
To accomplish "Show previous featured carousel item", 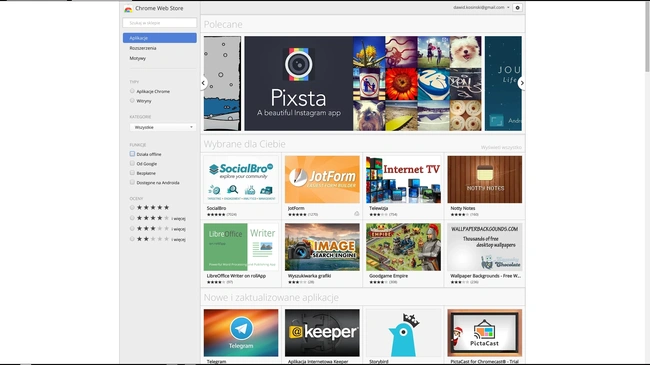I will (x=203, y=83).
